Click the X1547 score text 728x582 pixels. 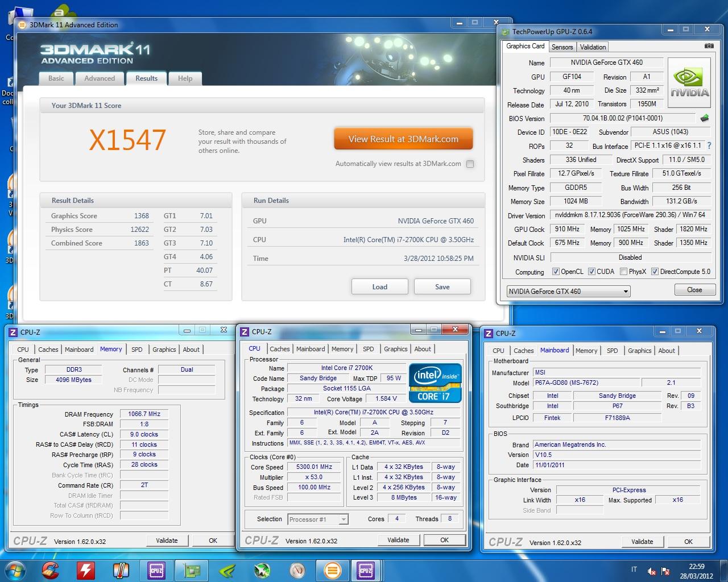click(127, 140)
